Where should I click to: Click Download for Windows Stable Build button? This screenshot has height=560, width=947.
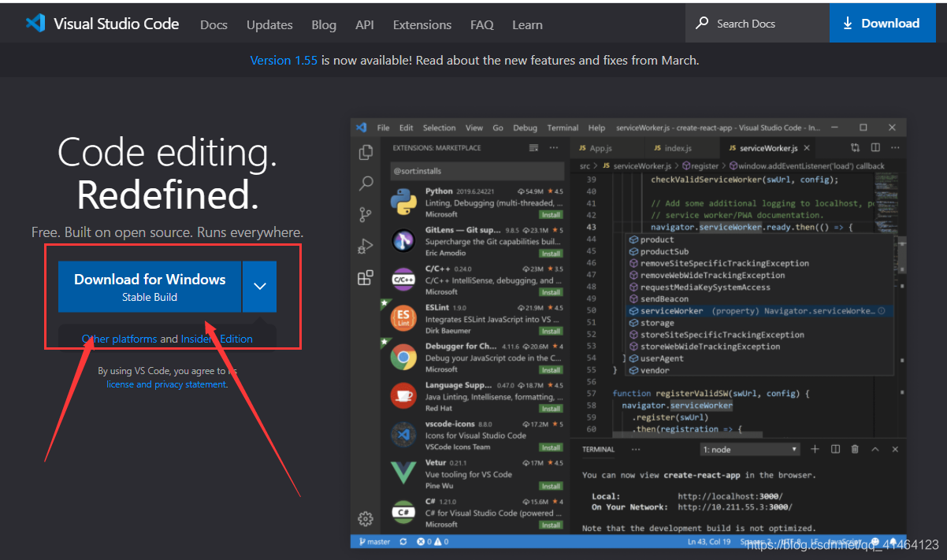pyautogui.click(x=150, y=287)
